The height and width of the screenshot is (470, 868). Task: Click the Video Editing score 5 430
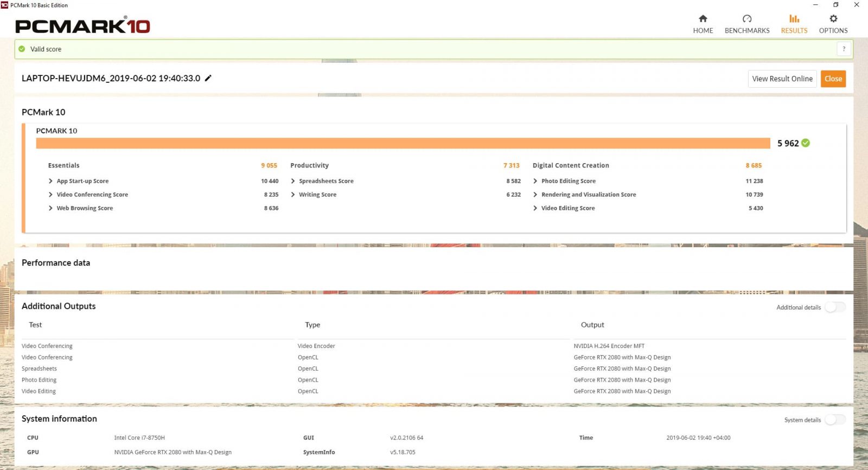click(756, 208)
